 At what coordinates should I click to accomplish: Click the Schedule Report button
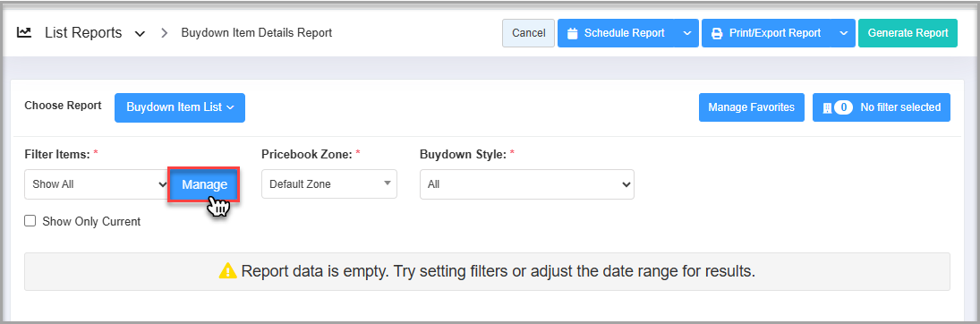coord(617,33)
